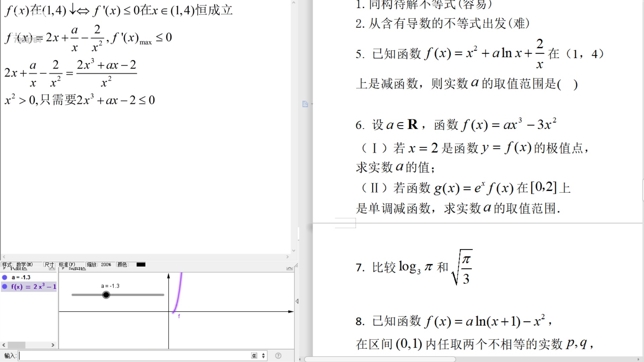The image size is (644, 362).
Task: Open input help question mark icon
Action: click(278, 356)
